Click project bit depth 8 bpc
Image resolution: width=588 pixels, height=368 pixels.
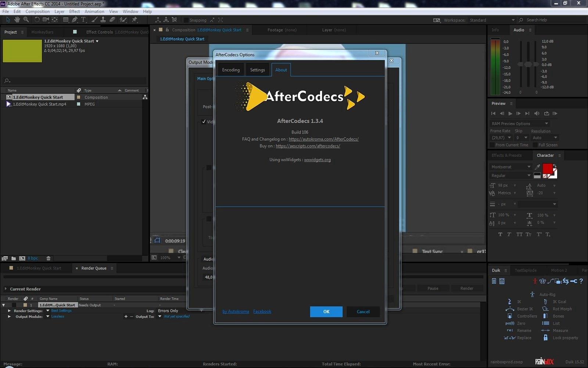[x=33, y=258]
